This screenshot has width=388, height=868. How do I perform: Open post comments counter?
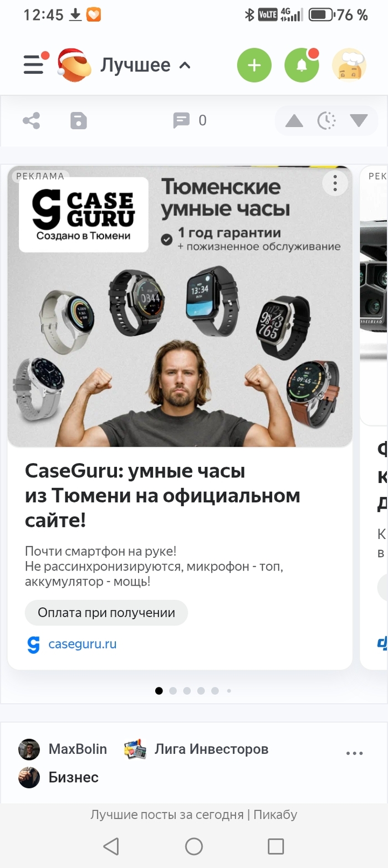190,120
